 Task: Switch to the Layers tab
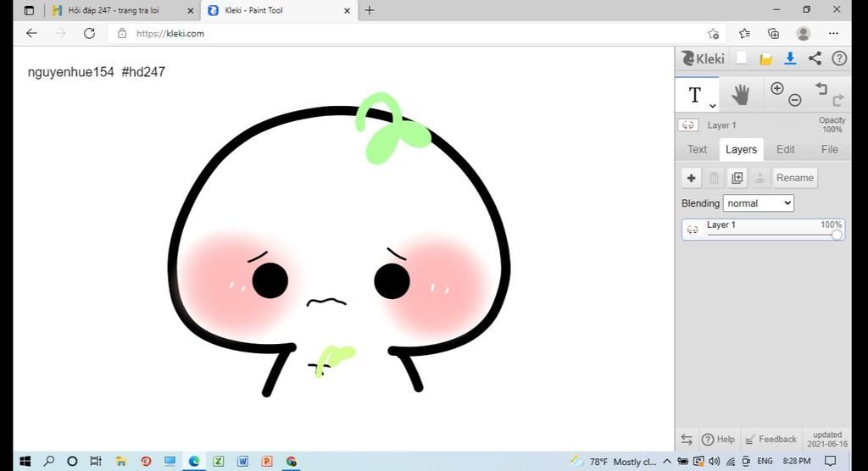741,149
